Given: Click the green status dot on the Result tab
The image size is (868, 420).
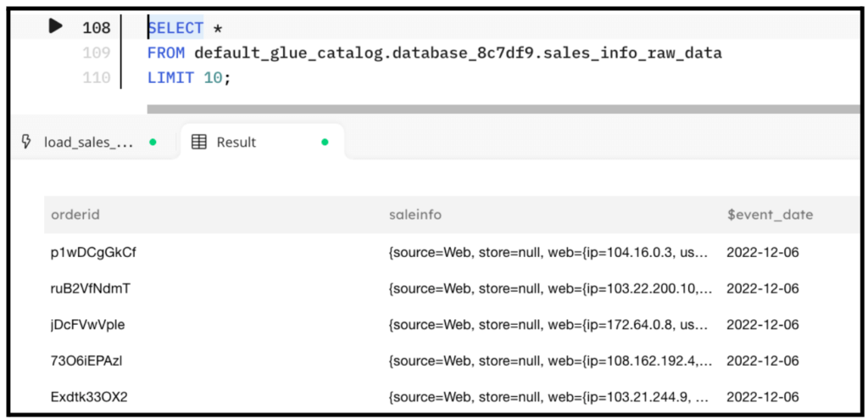Looking at the screenshot, I should pos(325,143).
